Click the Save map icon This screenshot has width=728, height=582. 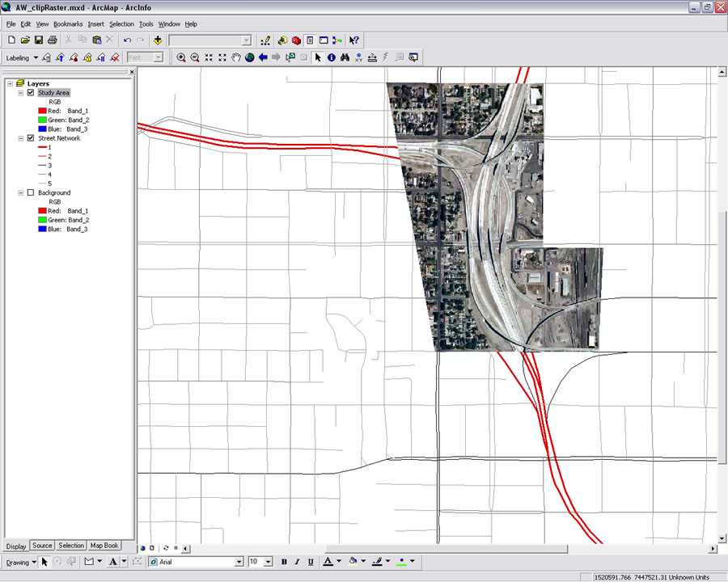pos(38,40)
